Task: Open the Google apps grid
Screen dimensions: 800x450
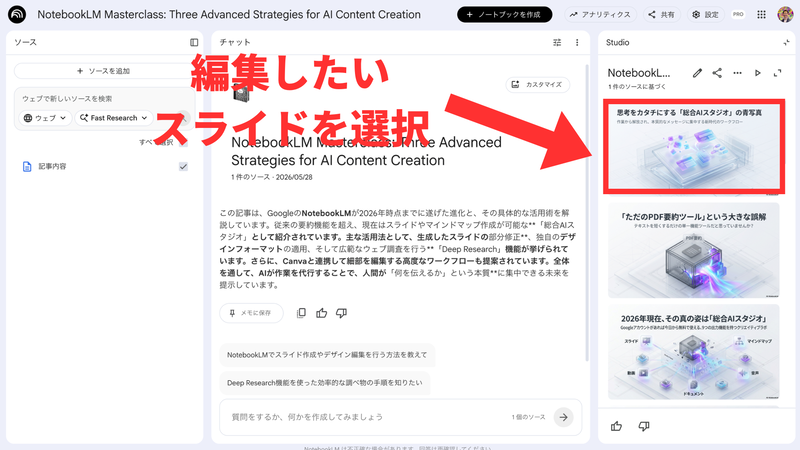Action: coord(761,14)
